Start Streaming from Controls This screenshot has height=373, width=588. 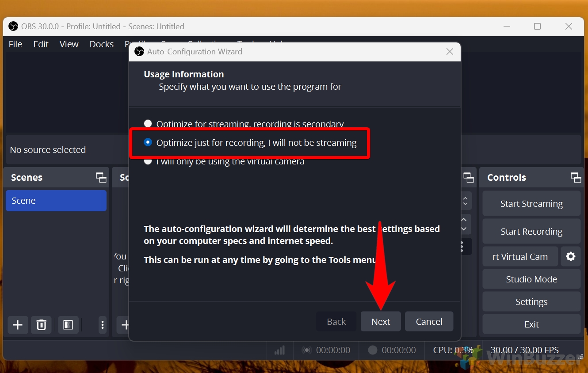pyautogui.click(x=531, y=204)
